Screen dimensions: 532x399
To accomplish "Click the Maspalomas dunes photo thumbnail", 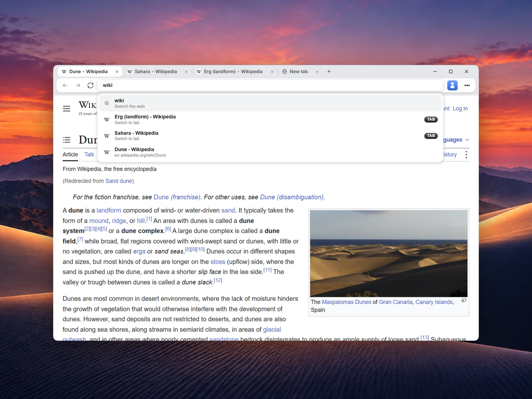I will click(389, 253).
